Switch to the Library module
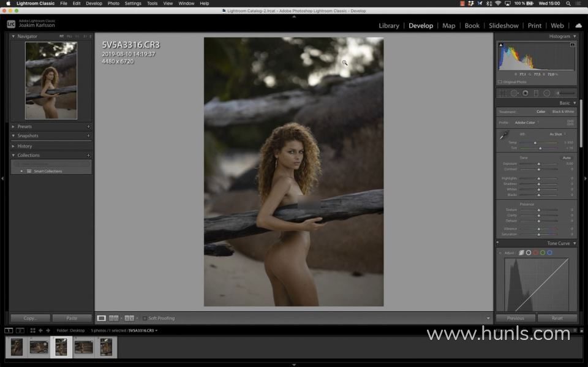This screenshot has height=367, width=588. point(388,26)
